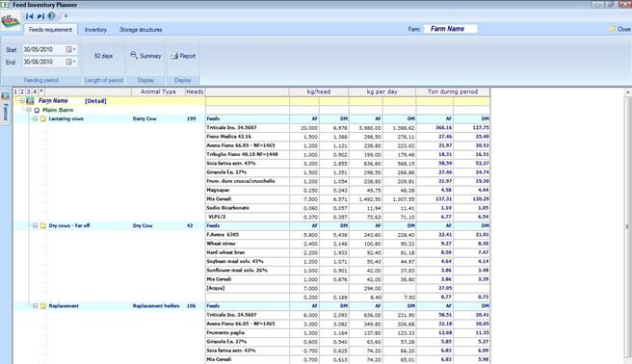Open the [Detail] link

pyautogui.click(x=95, y=101)
